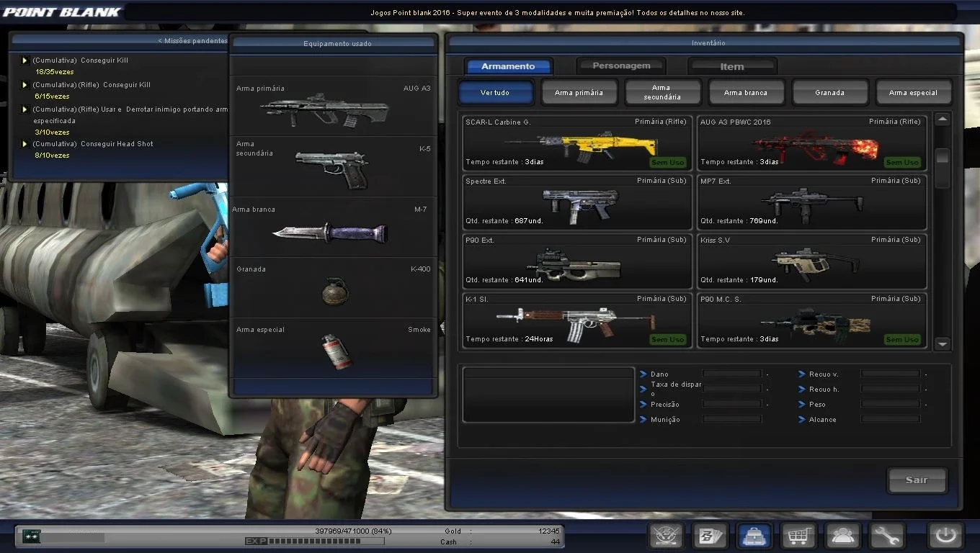The image size is (980, 553).
Task: Open the wrench settings icon
Action: click(x=886, y=536)
